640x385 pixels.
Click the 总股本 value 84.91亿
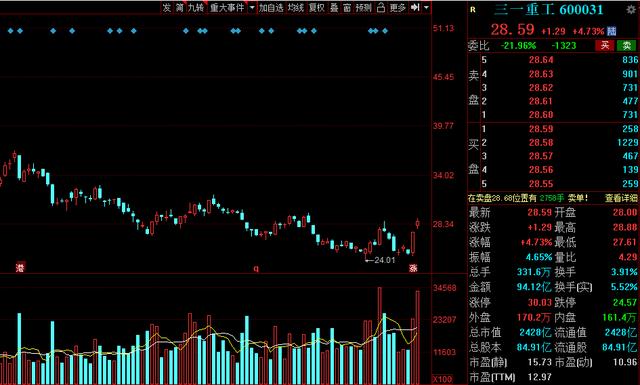click(533, 347)
